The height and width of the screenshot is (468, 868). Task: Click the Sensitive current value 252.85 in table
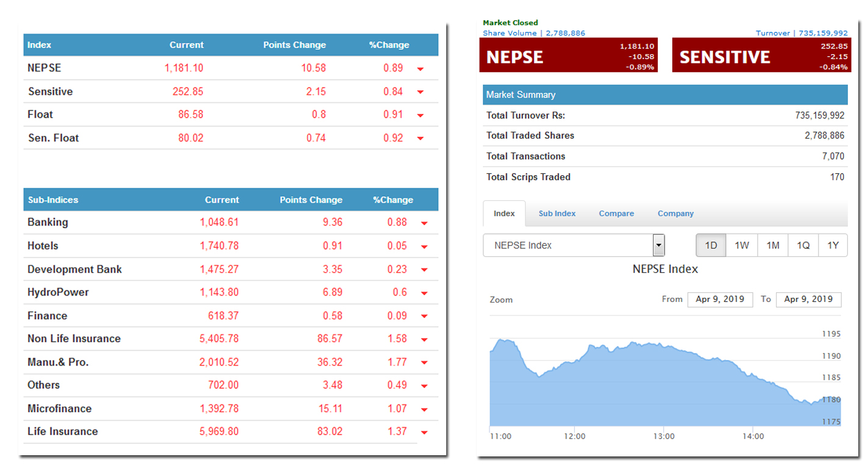tap(188, 92)
